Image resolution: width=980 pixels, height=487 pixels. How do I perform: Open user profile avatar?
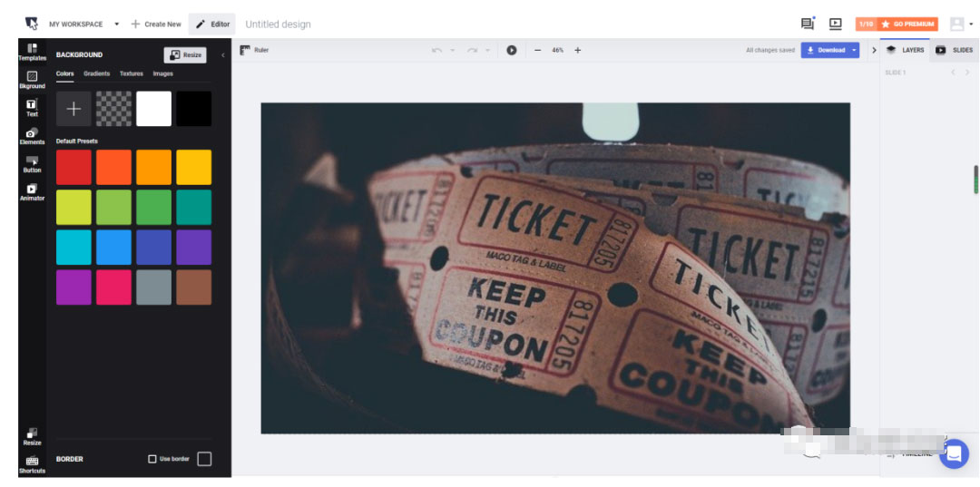pyautogui.click(x=957, y=24)
